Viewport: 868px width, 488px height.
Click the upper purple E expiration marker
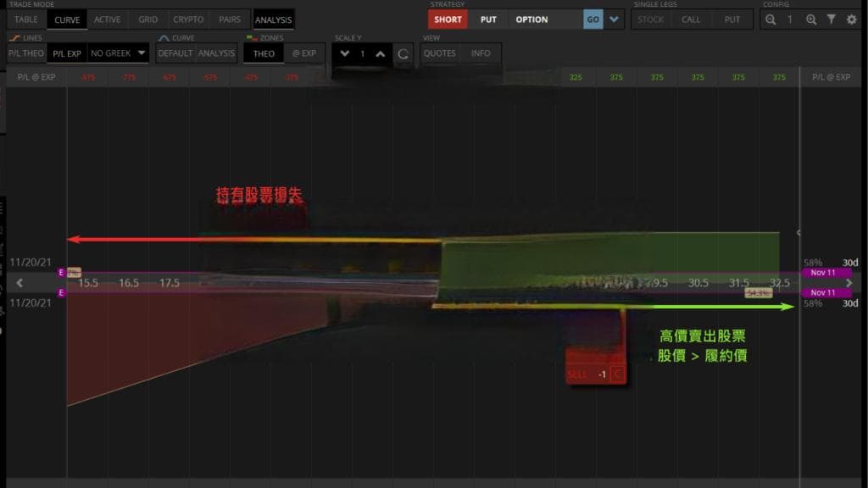click(61, 272)
